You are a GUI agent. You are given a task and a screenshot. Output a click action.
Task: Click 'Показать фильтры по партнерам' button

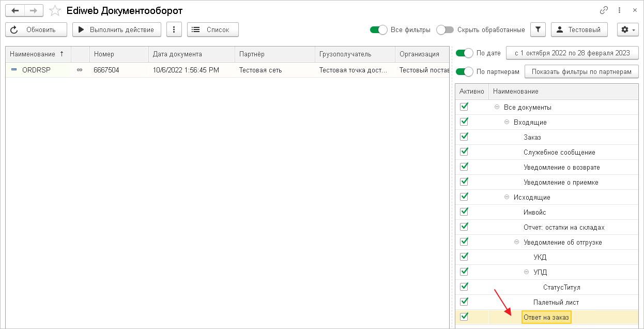coord(581,71)
